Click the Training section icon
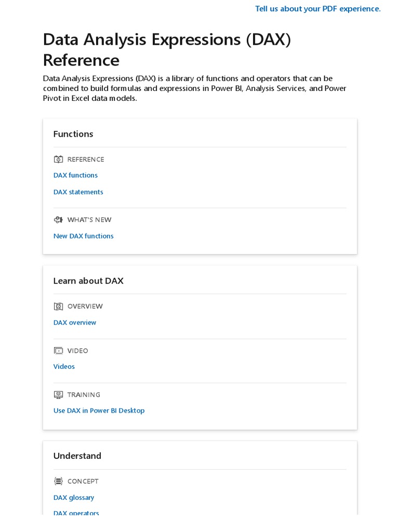 click(58, 395)
